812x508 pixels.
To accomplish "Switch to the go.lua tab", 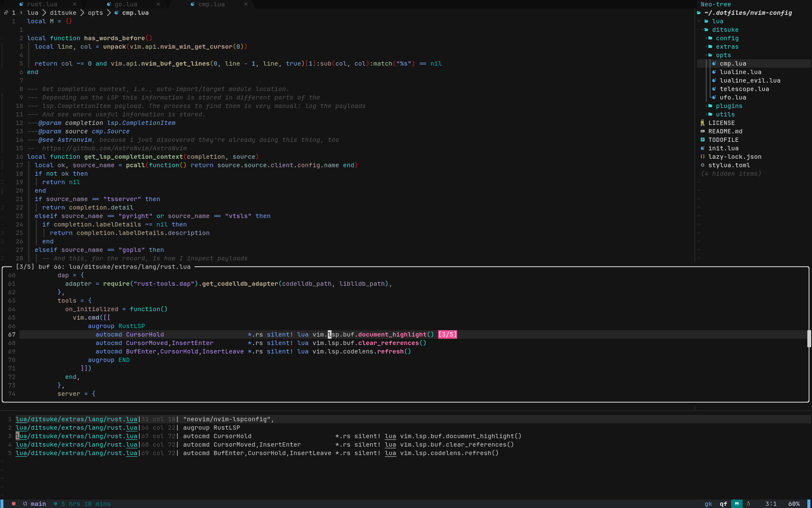I will [126, 4].
